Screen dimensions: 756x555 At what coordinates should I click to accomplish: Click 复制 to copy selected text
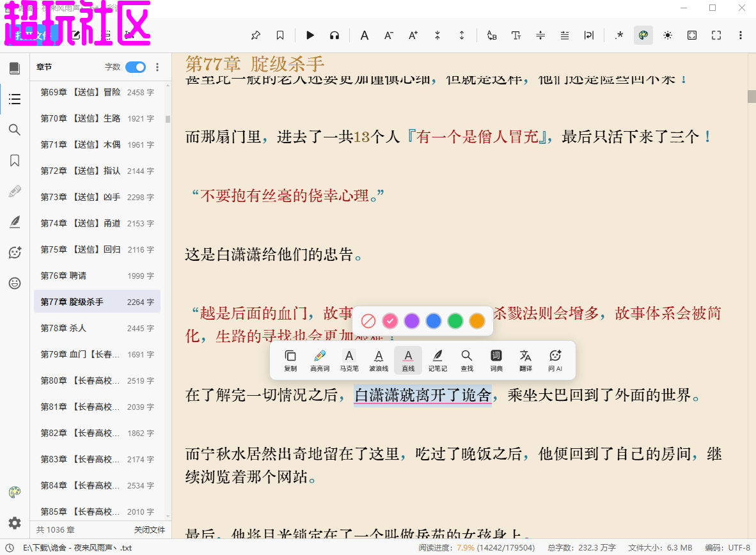coord(290,360)
